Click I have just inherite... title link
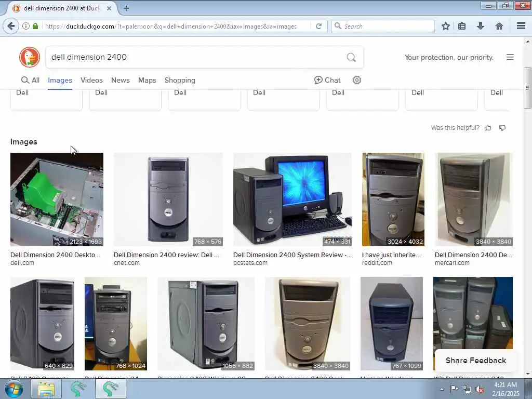 pyautogui.click(x=391, y=255)
